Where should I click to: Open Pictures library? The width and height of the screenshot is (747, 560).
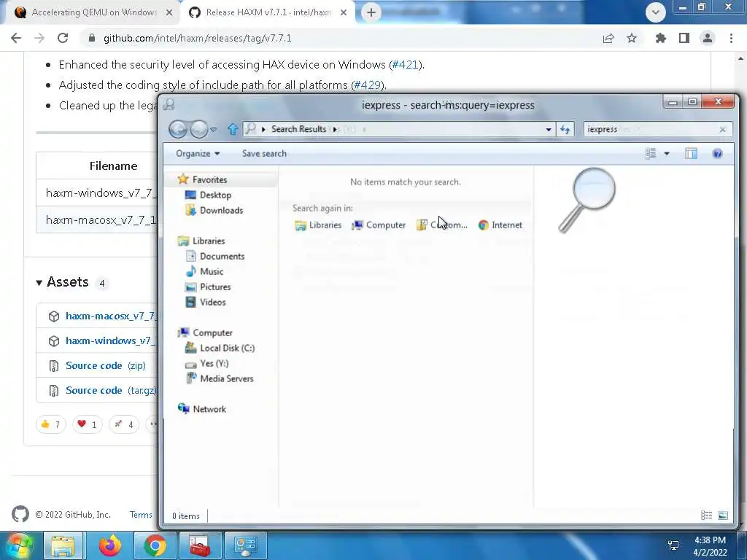pyautogui.click(x=208, y=287)
